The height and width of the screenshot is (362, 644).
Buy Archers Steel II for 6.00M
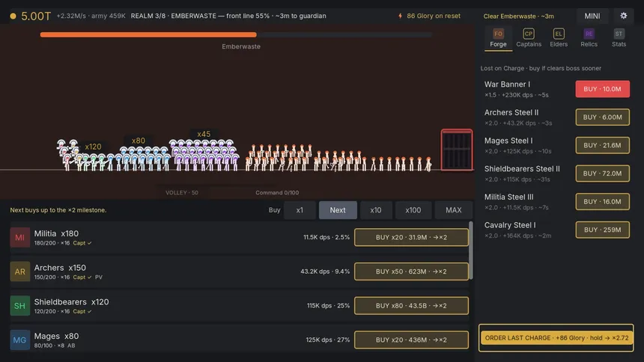click(x=602, y=117)
